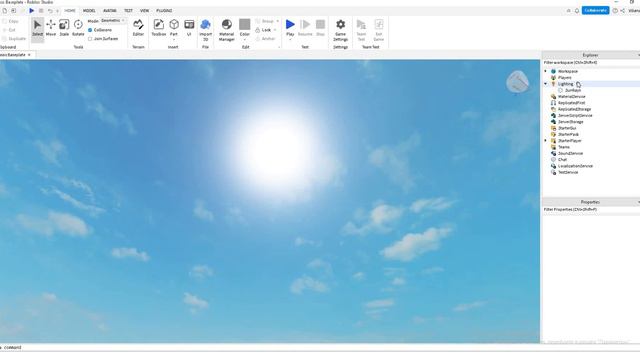Click the new file icon in quick access

pos(5,11)
